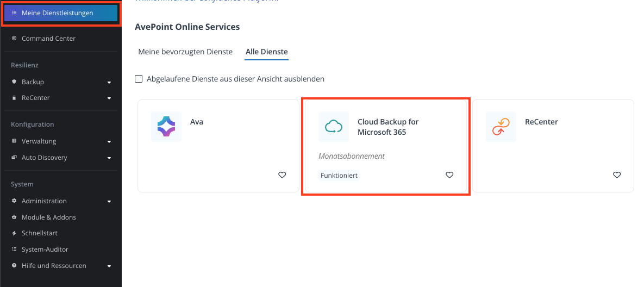Click the ReCenter orange arrows icon

501,127
